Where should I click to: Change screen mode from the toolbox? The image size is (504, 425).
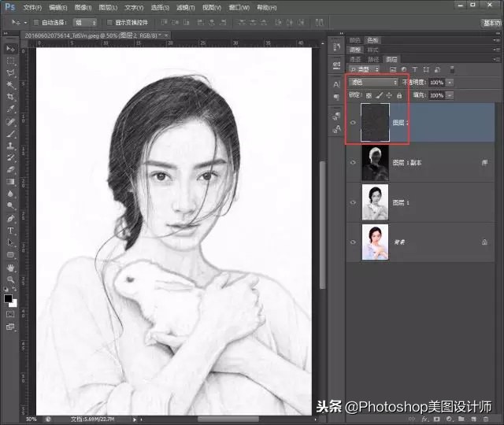10,327
